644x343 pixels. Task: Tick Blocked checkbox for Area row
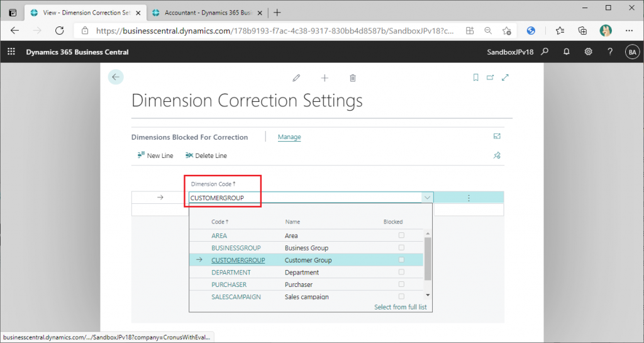[x=401, y=235]
